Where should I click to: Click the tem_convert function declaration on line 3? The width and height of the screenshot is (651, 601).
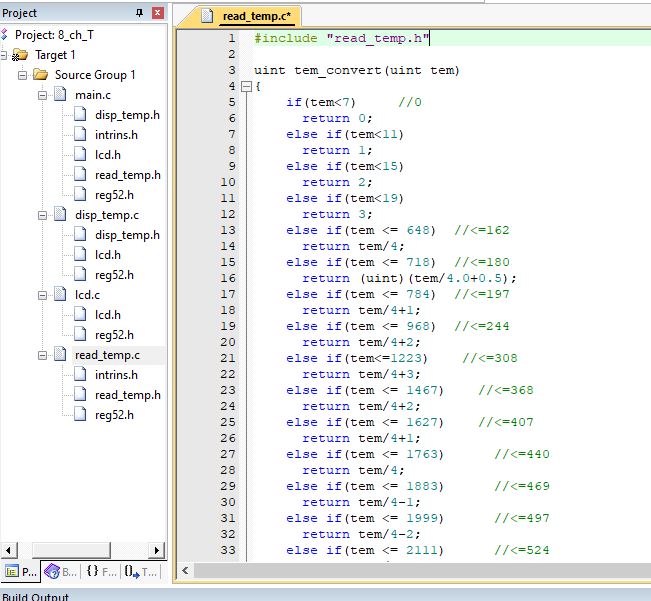[x=357, y=70]
